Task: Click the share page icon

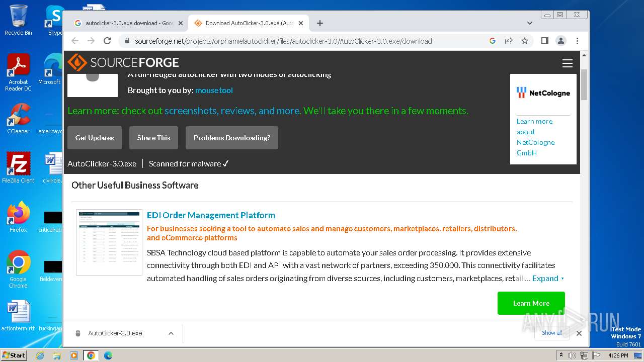Action: click(509, 41)
